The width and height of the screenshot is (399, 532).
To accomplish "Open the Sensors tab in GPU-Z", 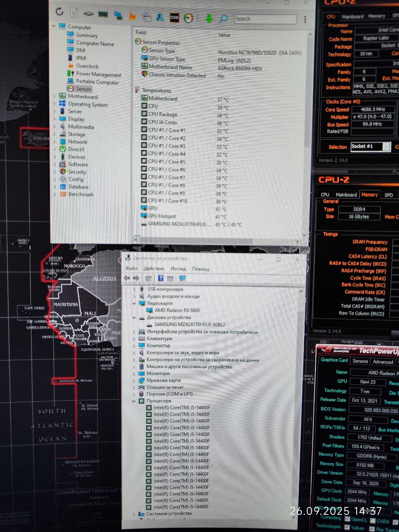I will coord(360,361).
